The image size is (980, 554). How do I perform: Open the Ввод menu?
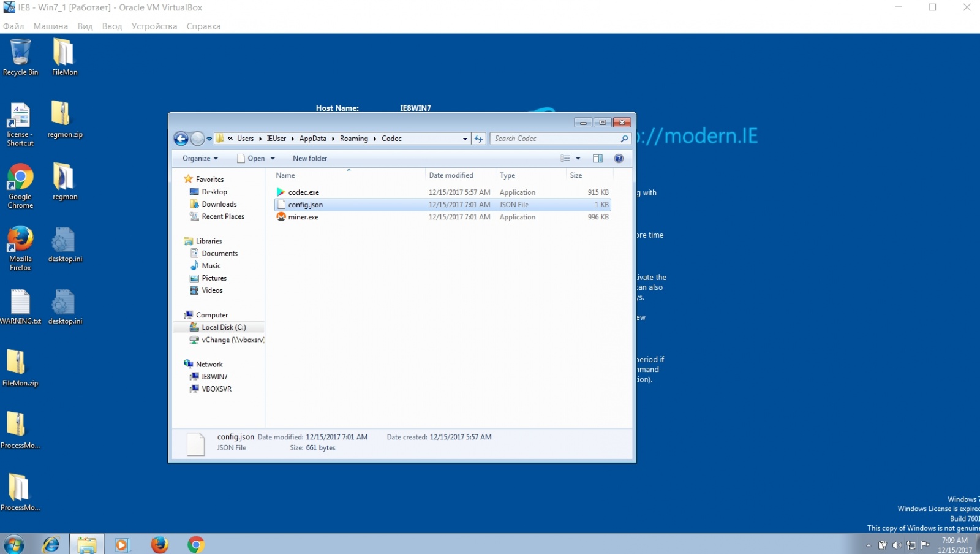coord(112,26)
